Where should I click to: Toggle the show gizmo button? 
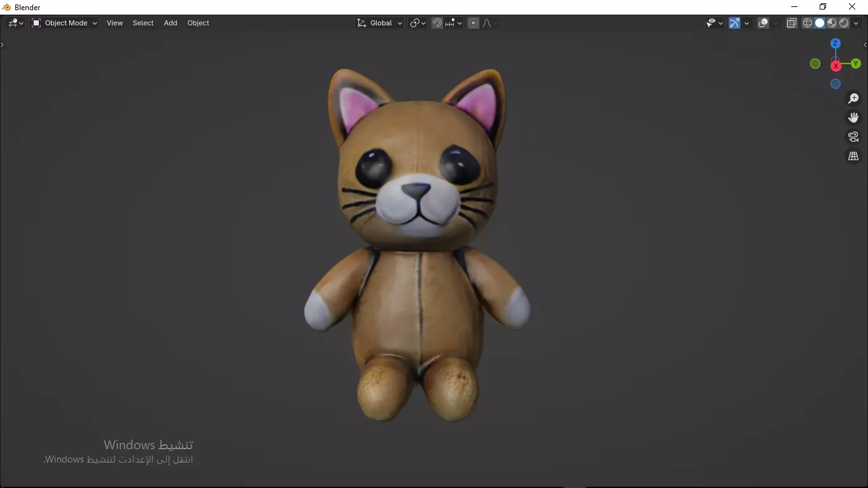tap(735, 23)
